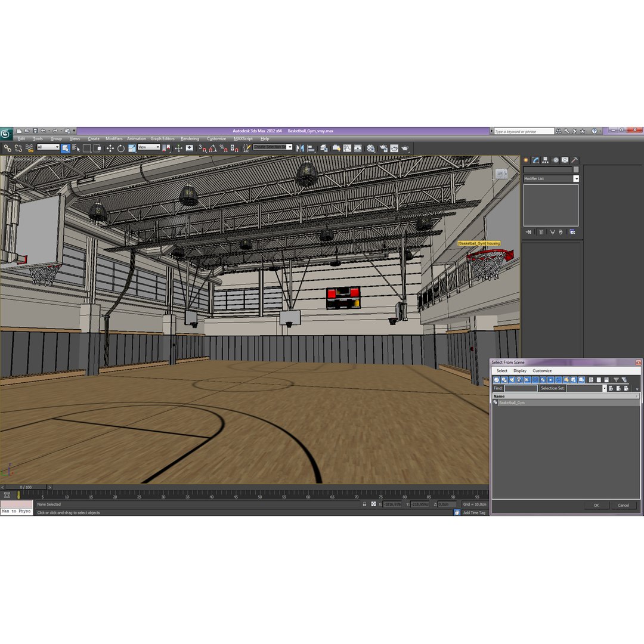
Task: Click Cancel in Select From Scene dialog
Action: click(x=623, y=505)
